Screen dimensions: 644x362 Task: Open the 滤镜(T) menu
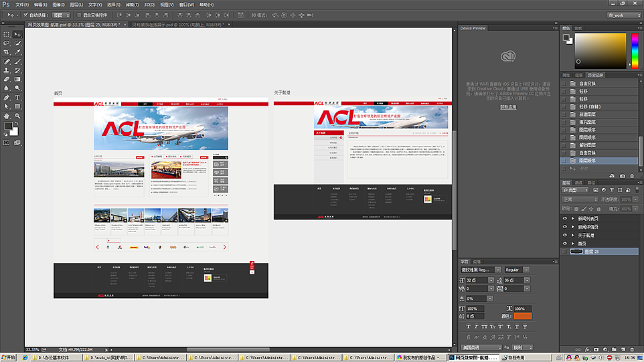point(132,5)
